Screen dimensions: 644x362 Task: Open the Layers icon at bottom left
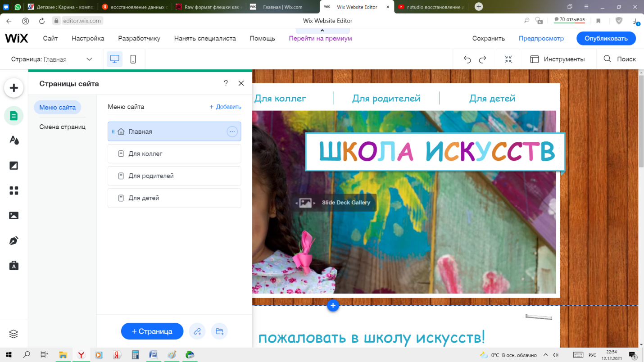[14, 334]
